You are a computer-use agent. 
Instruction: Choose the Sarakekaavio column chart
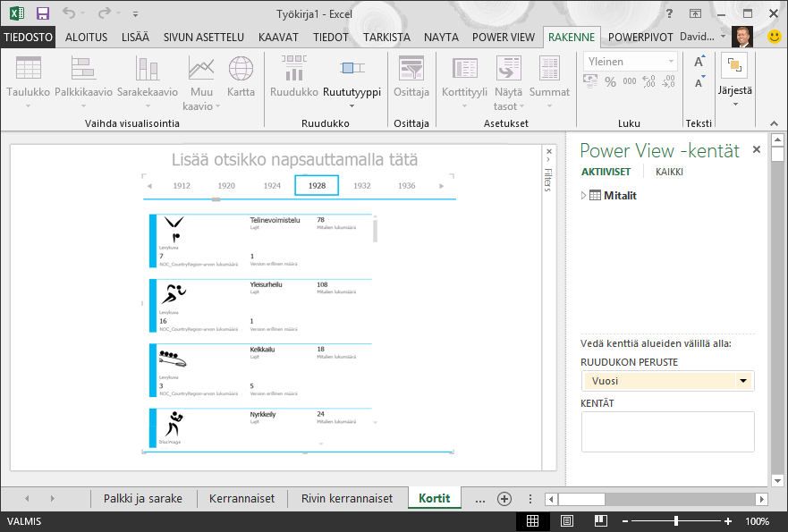point(148,83)
